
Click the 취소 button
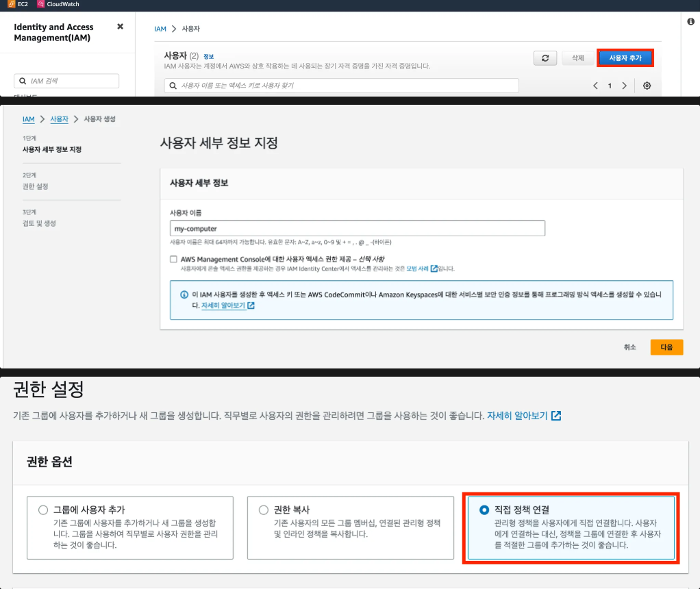[x=629, y=347]
